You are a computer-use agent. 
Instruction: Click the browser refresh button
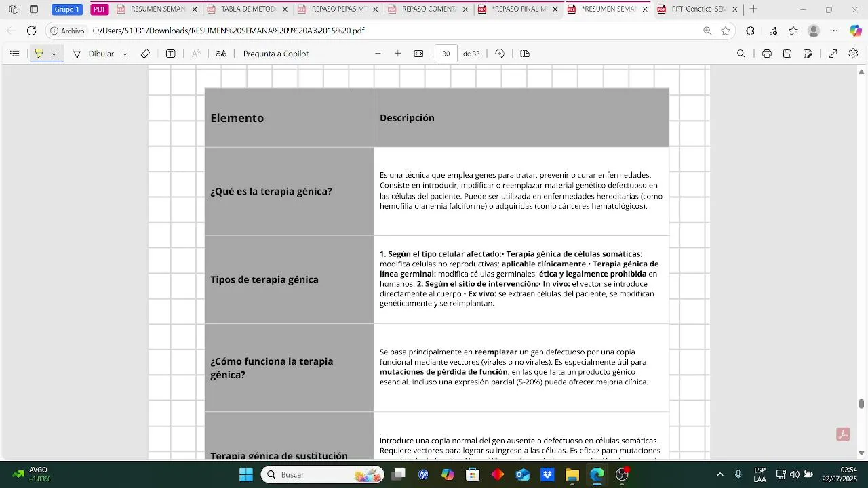(32, 31)
